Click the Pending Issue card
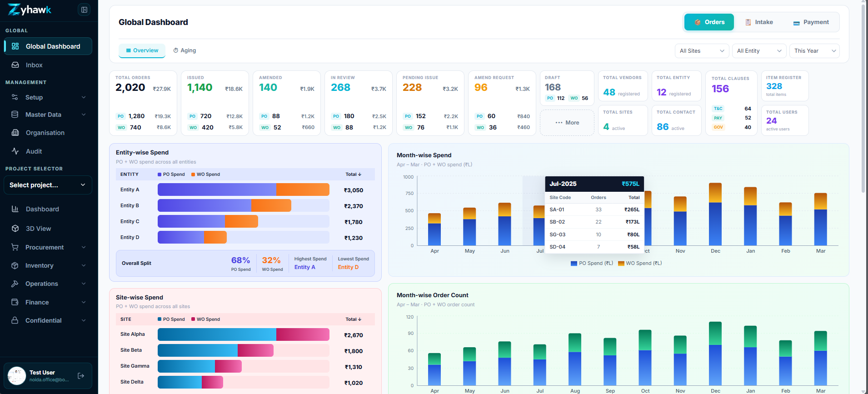 pyautogui.click(x=430, y=103)
